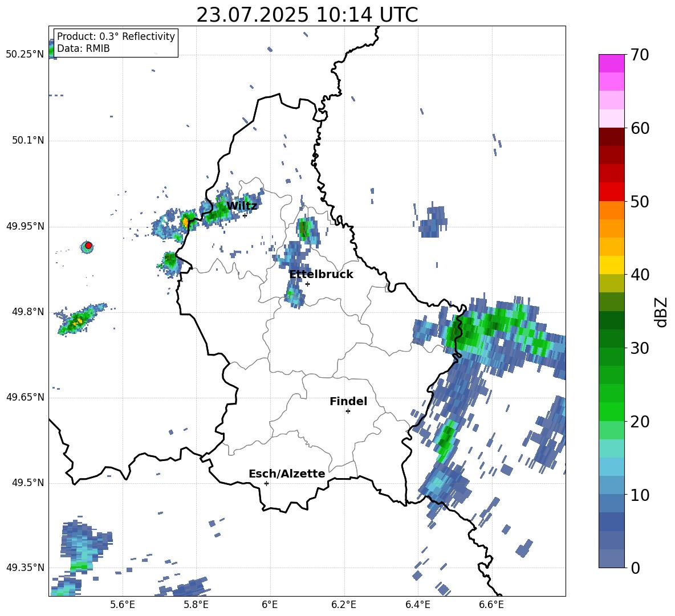This screenshot has height=616, width=675.
Task: Click the 6.6°E longitude tick label
Action: 491,605
